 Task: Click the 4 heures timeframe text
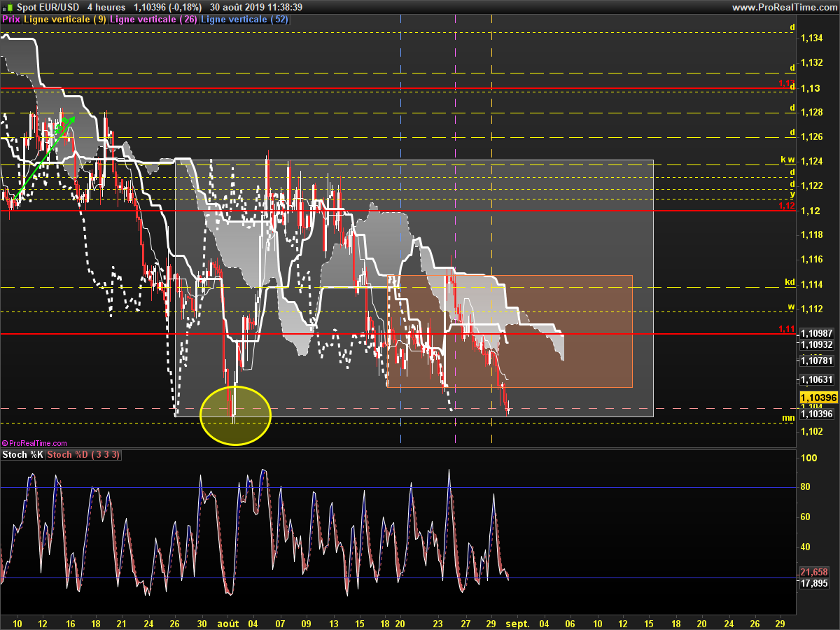pyautogui.click(x=106, y=7)
